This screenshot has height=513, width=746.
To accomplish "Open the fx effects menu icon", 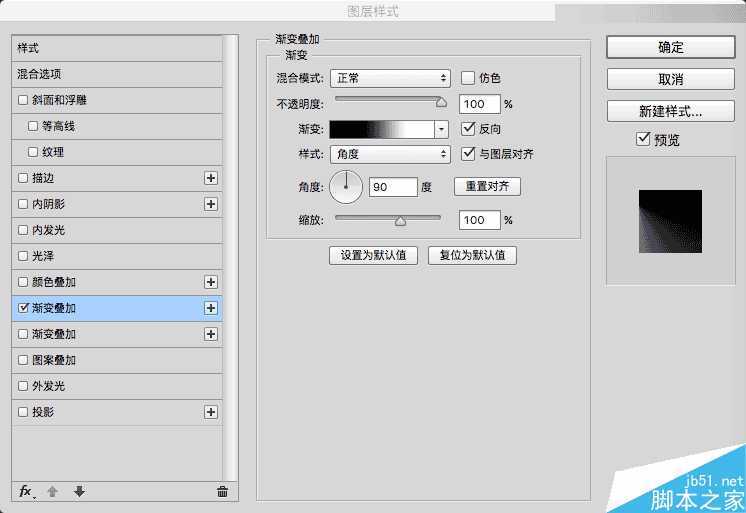I will pyautogui.click(x=26, y=491).
